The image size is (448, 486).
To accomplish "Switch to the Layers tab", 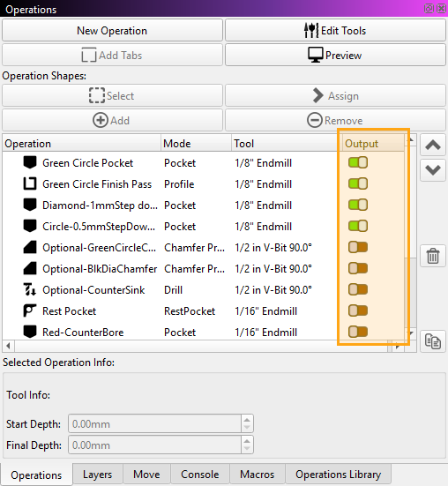I will pyautogui.click(x=98, y=475).
